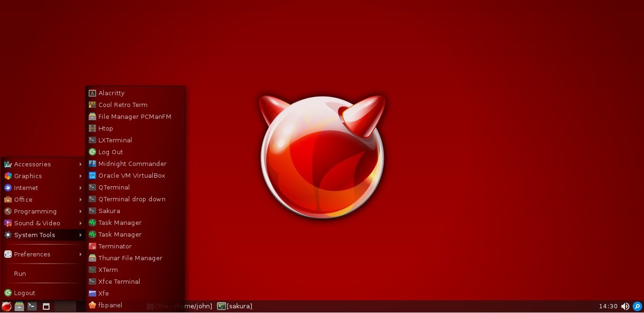The width and height of the screenshot is (644, 313).
Task: Open the file manager launcher in taskbar
Action: [x=19, y=306]
